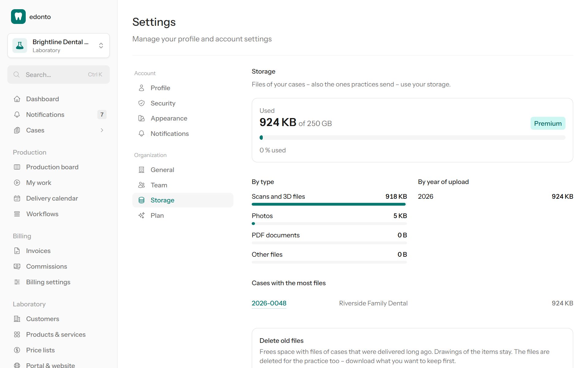Click the PDF documents label
Image resolution: width=588 pixels, height=368 pixels.
pyautogui.click(x=276, y=235)
